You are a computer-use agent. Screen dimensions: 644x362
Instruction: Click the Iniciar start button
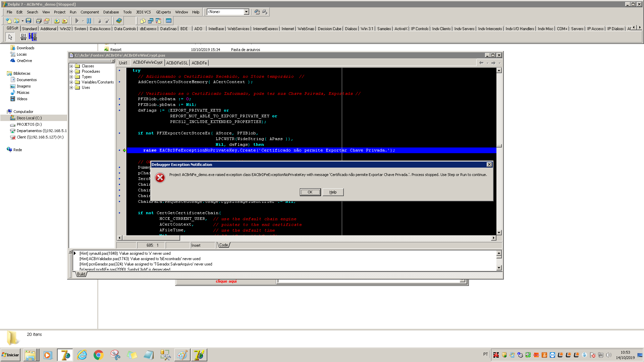(10, 355)
